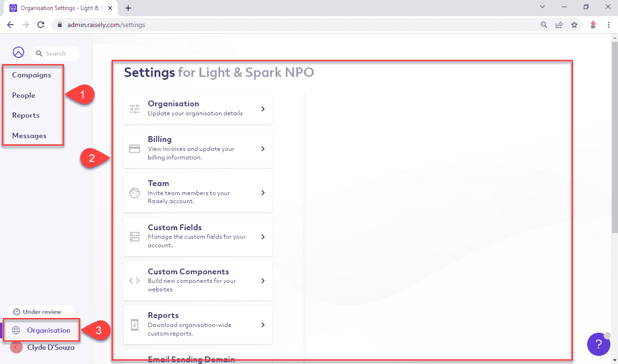
Task: Open Clyde D'Souza profile name
Action: click(51, 347)
